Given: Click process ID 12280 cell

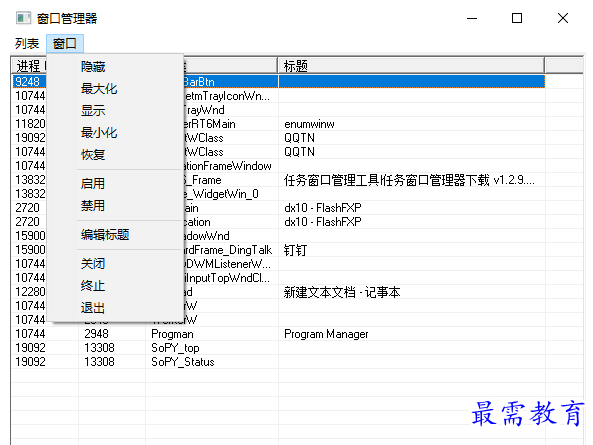Looking at the screenshot, I should [30, 292].
